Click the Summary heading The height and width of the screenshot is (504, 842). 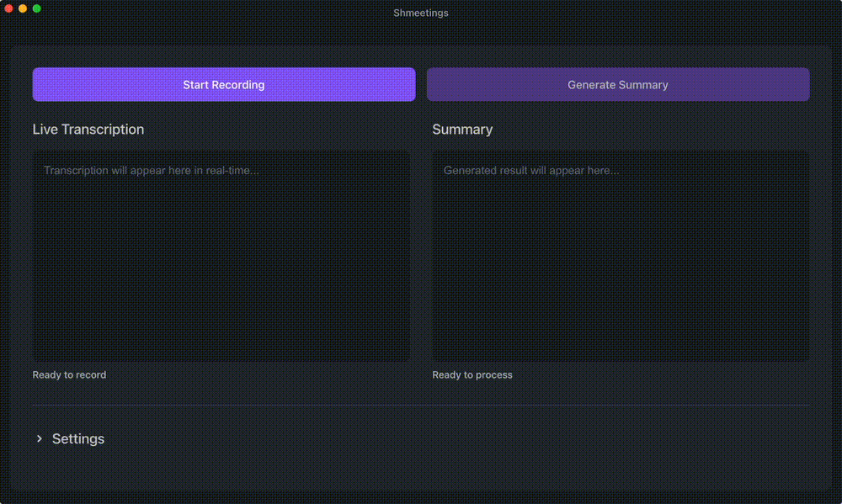coord(462,130)
